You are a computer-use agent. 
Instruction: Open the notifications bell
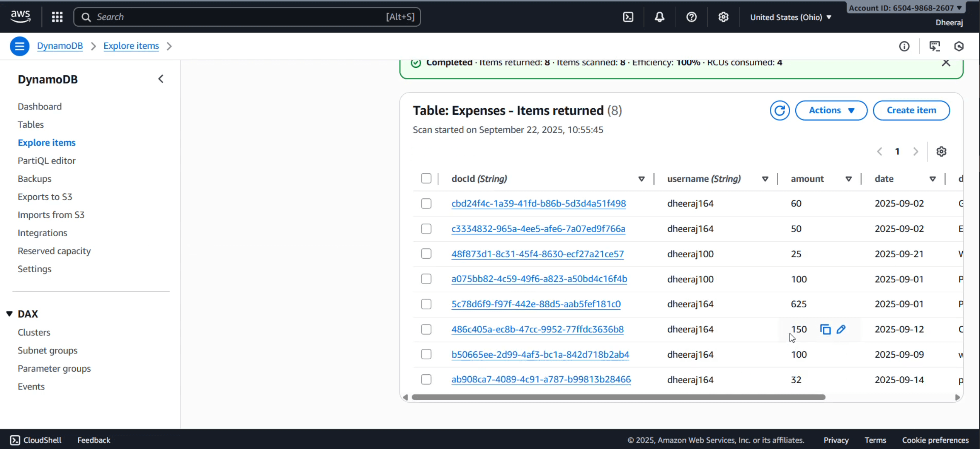coord(660,17)
